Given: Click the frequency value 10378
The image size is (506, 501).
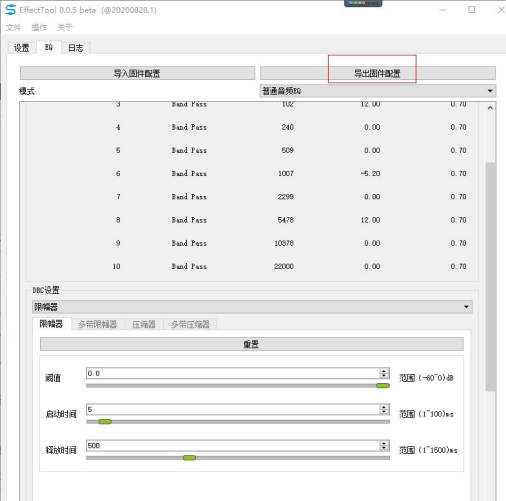Looking at the screenshot, I should pos(284,243).
